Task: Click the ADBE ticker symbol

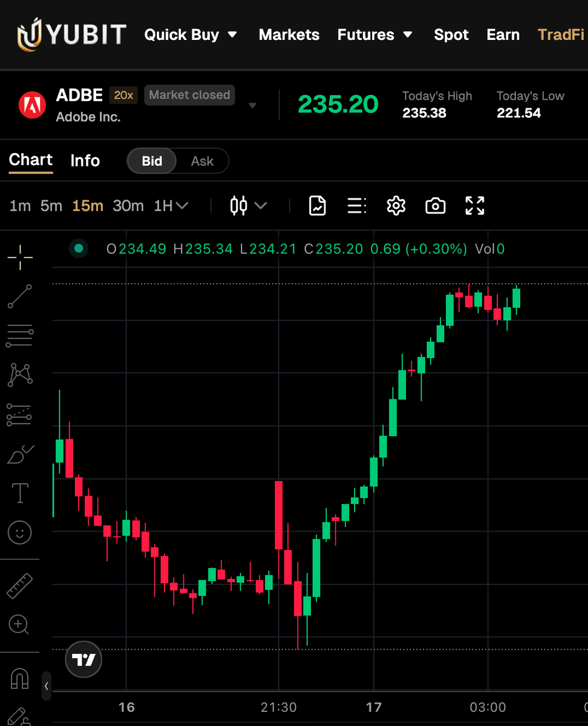Action: 80,95
